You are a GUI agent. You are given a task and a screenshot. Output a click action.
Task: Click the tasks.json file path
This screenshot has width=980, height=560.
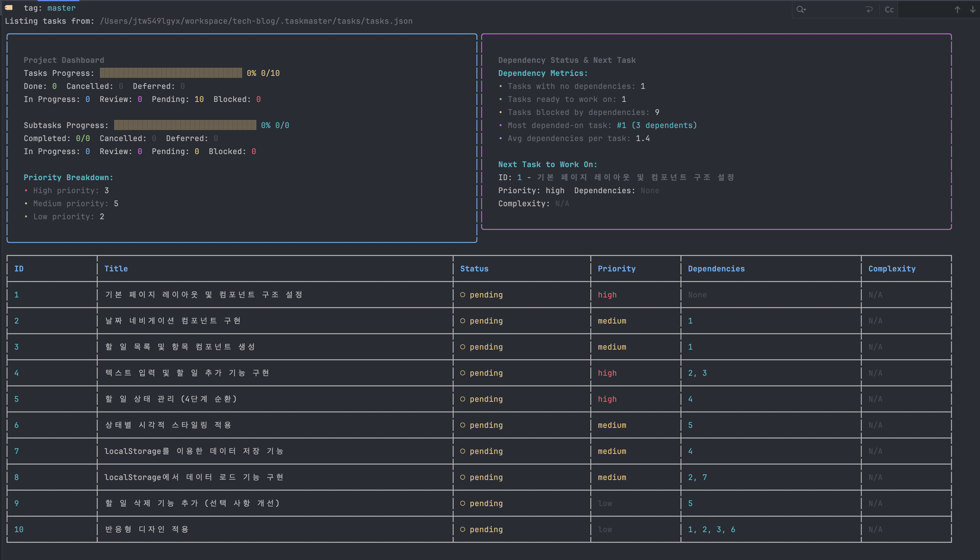click(x=256, y=21)
